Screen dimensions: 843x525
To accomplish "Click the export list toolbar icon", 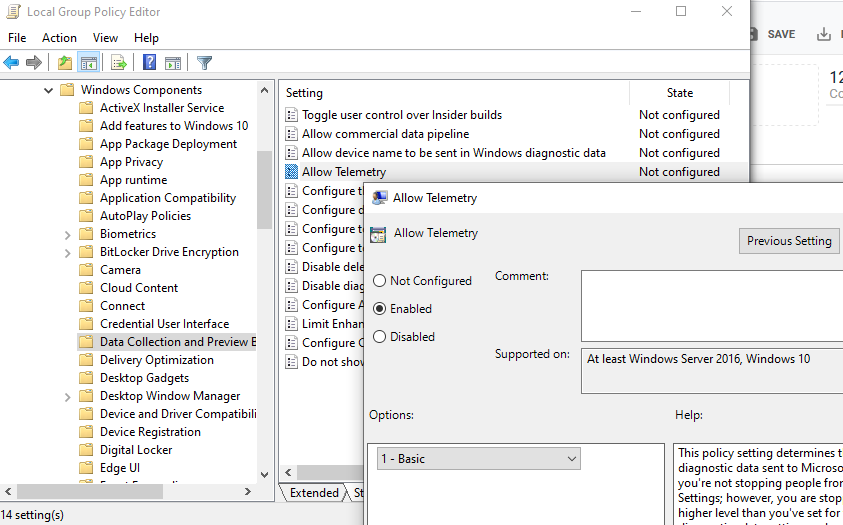I will pos(119,62).
